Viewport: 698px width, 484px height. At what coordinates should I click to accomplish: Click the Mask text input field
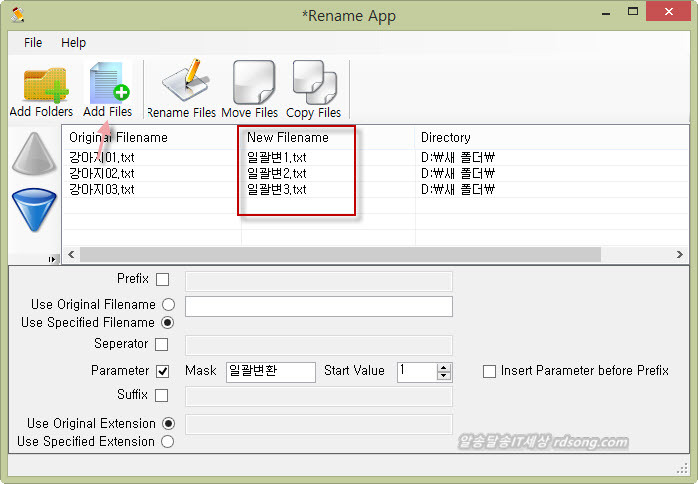pyautogui.click(x=270, y=371)
